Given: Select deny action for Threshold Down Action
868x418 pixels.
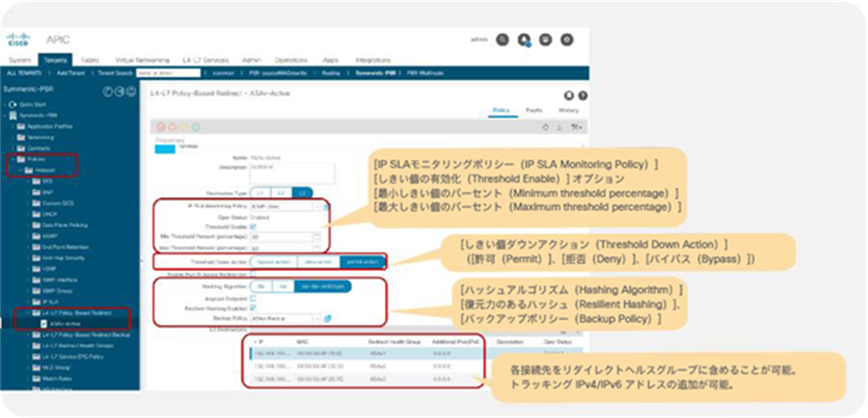Looking at the screenshot, I should pos(319,261).
